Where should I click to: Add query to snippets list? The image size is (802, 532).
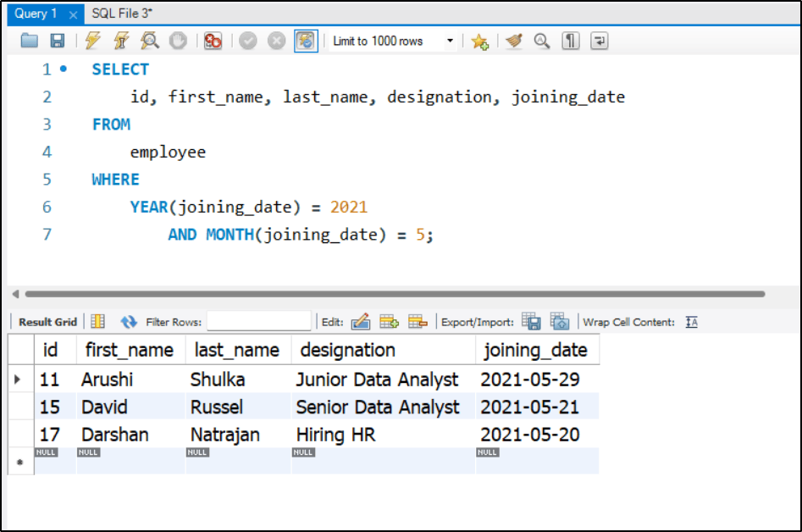tap(480, 40)
